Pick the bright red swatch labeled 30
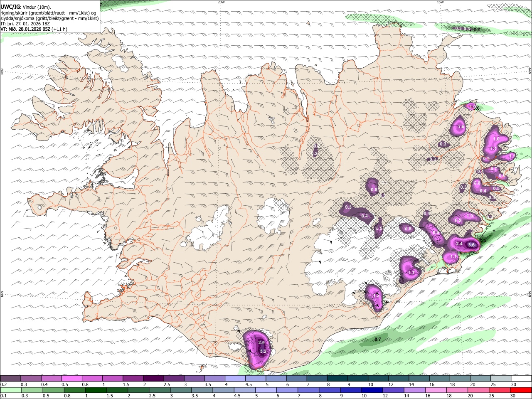532x399 pixels. (x=521, y=390)
